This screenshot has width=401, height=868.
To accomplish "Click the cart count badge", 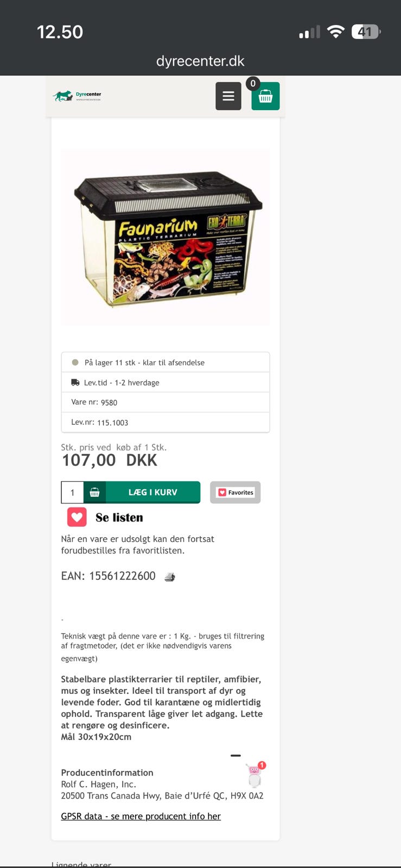I will pyautogui.click(x=253, y=84).
